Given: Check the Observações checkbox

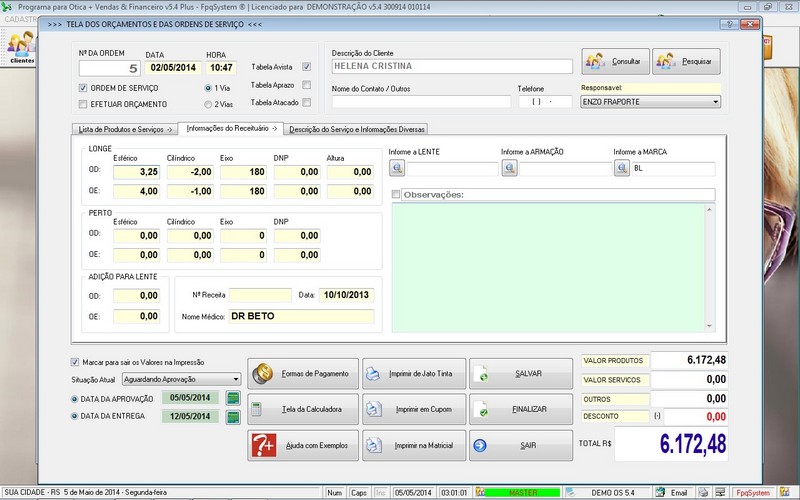Looking at the screenshot, I should click(397, 194).
